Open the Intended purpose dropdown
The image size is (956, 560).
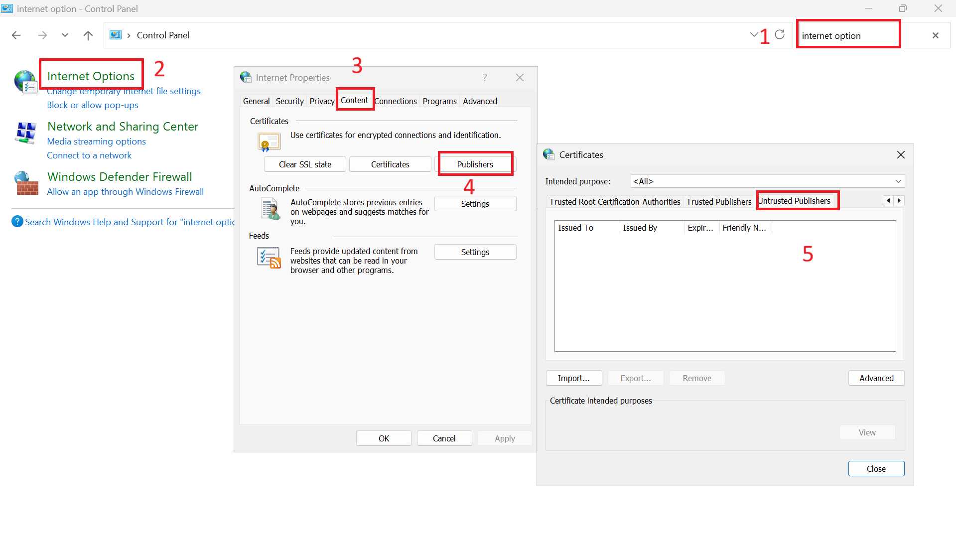click(x=768, y=181)
